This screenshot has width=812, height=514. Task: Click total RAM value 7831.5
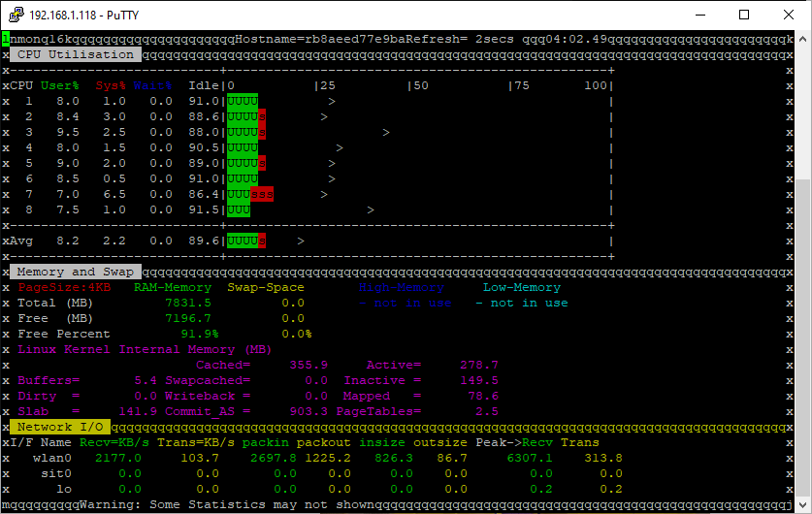coord(188,303)
